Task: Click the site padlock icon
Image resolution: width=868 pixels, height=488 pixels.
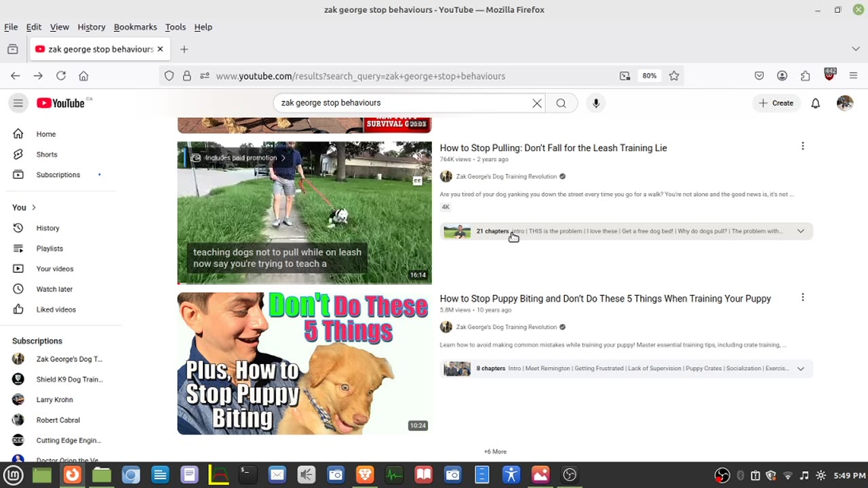Action: click(x=187, y=76)
